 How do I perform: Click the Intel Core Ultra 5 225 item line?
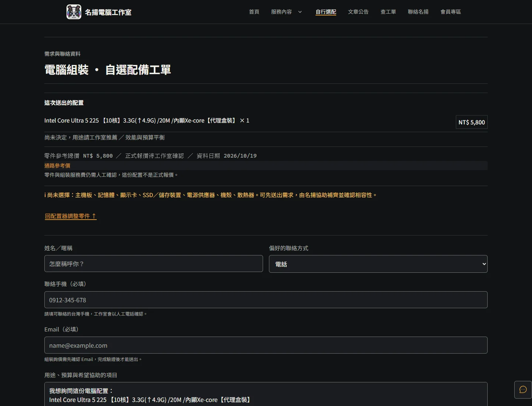[x=147, y=121]
